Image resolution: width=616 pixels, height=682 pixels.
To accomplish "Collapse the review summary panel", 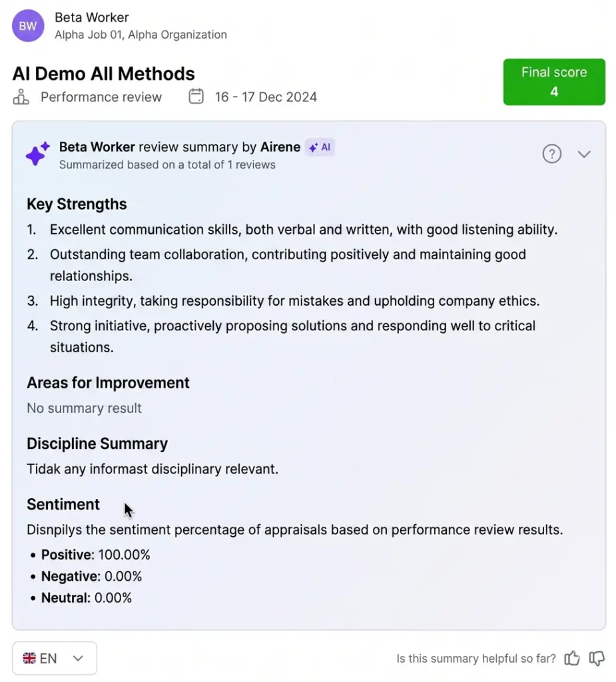I will point(584,154).
